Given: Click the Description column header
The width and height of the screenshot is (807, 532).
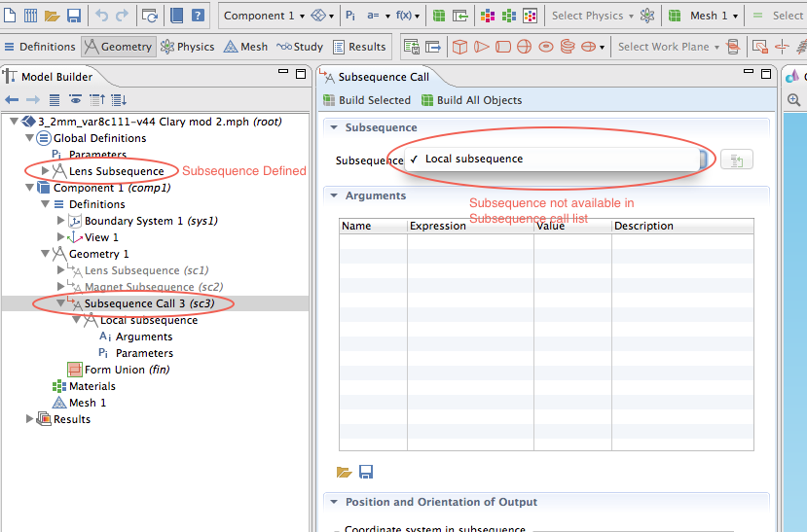Looking at the screenshot, I should click(x=682, y=227).
